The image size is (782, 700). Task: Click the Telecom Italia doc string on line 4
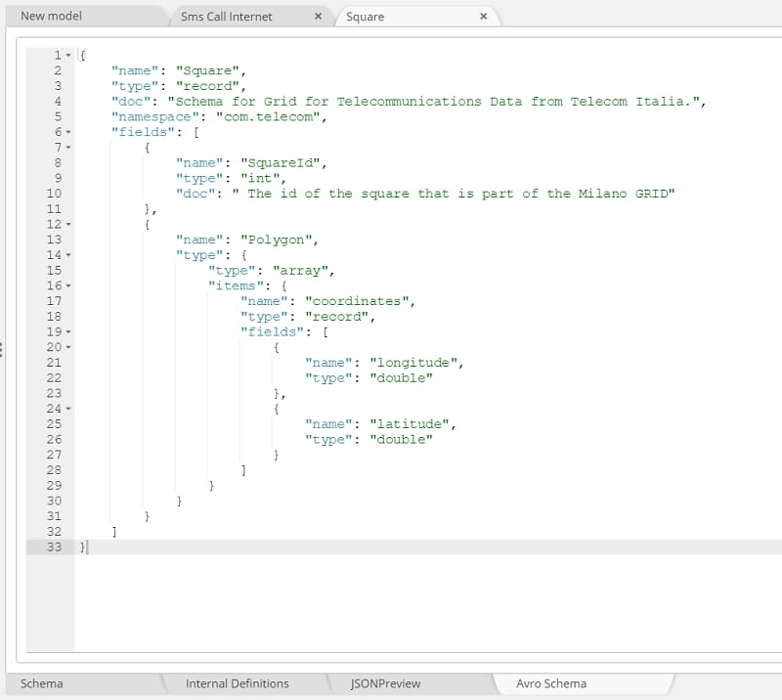click(x=433, y=102)
